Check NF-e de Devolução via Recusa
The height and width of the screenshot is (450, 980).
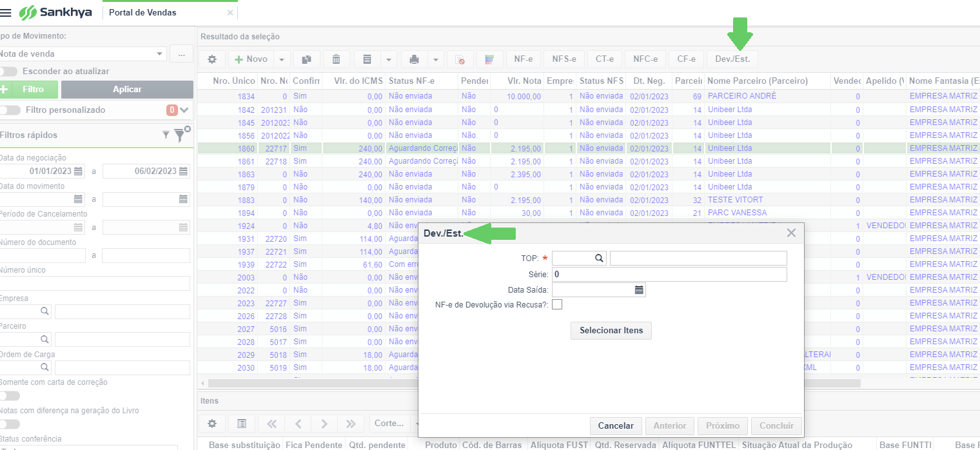[557, 304]
